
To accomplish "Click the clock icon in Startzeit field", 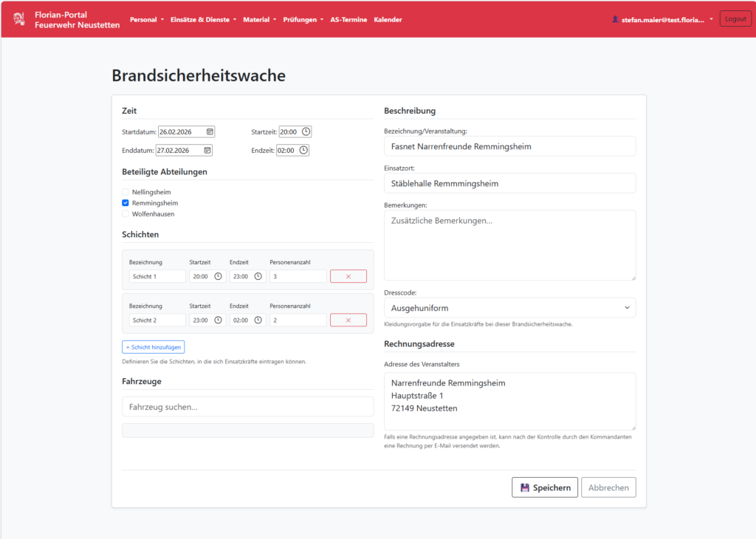I will click(x=306, y=132).
